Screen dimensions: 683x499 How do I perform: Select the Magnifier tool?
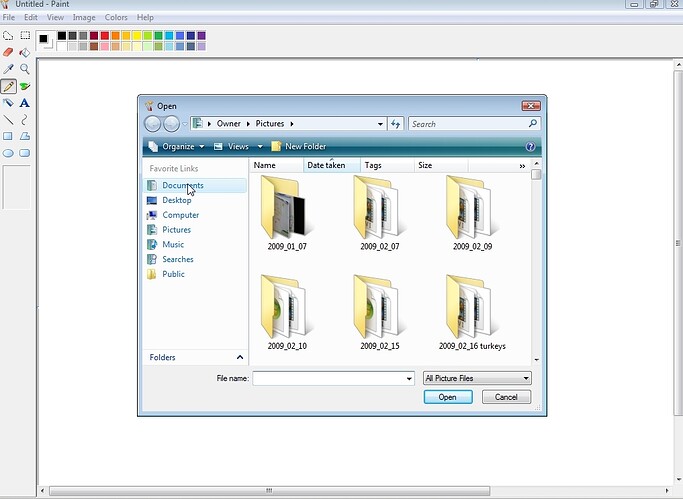click(25, 69)
